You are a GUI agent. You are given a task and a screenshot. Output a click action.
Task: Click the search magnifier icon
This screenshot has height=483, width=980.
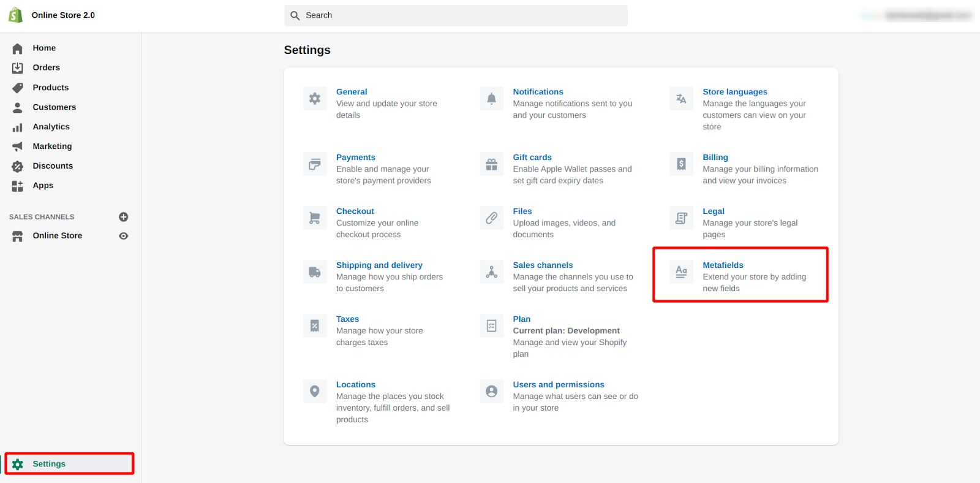pyautogui.click(x=295, y=15)
